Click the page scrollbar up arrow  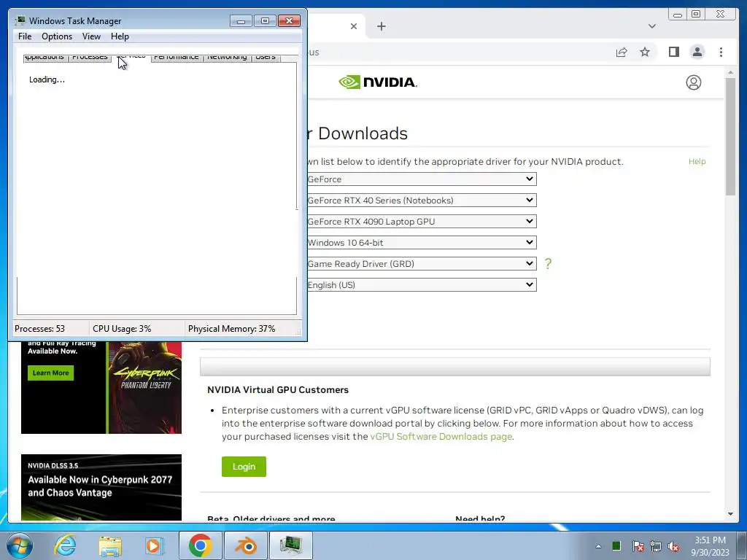tap(730, 73)
